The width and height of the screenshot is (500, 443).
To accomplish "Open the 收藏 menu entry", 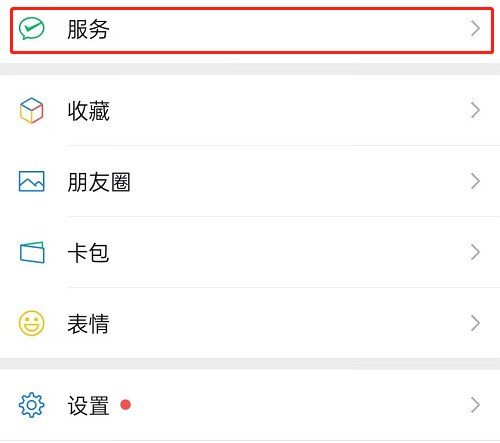I will pos(250,110).
